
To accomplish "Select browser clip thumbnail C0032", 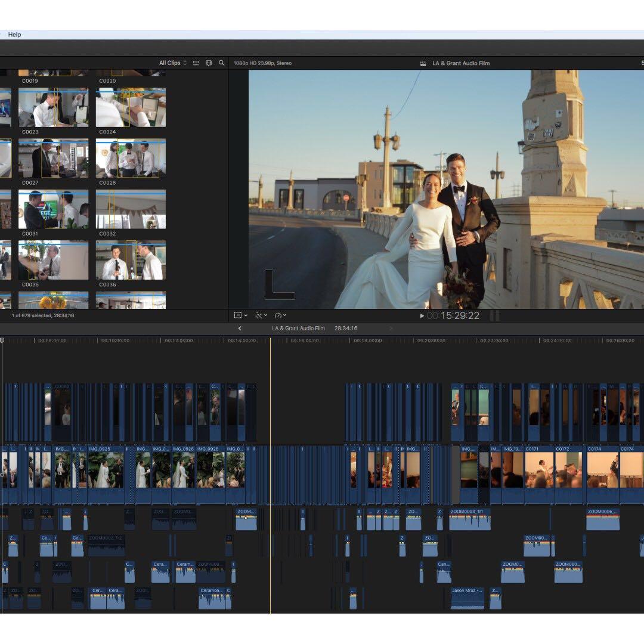I will (131, 209).
